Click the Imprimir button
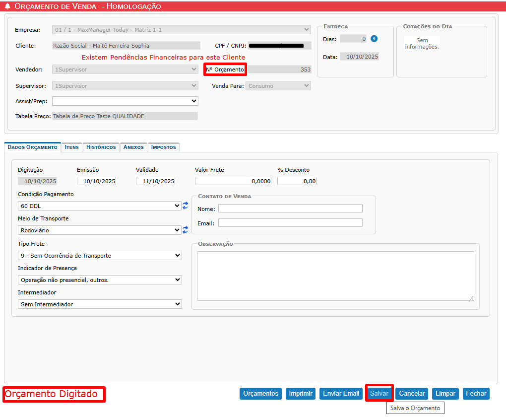 coord(301,394)
